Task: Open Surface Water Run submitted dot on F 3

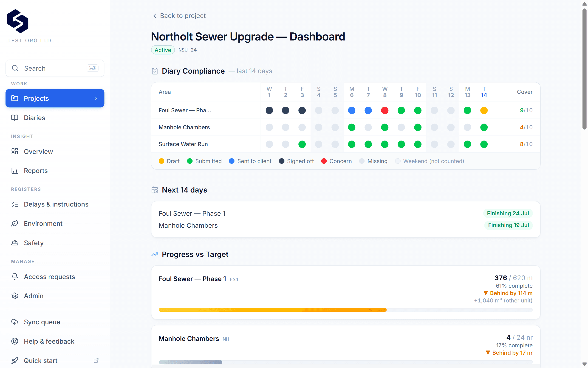Action: point(302,144)
